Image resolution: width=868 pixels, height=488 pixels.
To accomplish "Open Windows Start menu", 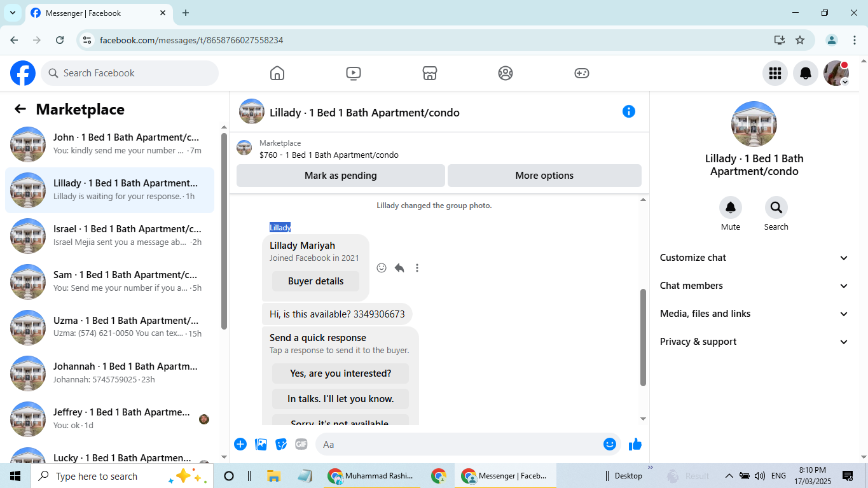I will (x=15, y=476).
